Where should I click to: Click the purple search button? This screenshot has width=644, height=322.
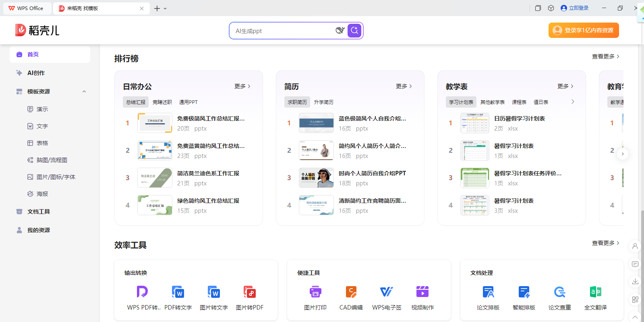click(354, 31)
